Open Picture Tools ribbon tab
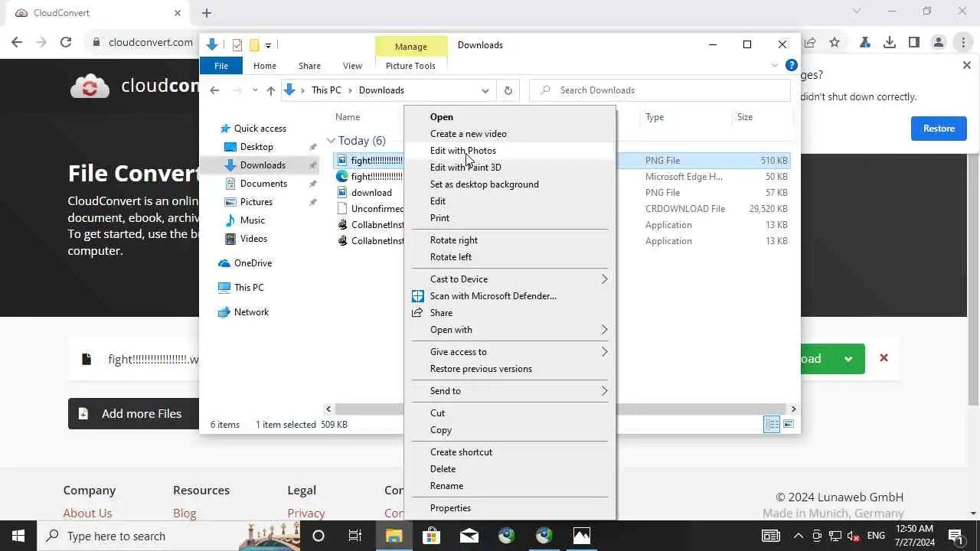The height and width of the screenshot is (551, 980). pos(410,66)
